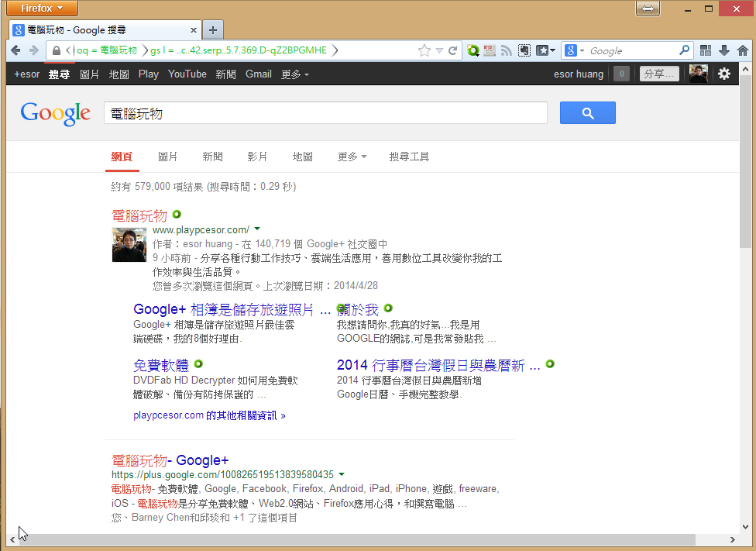Open the bookmarks star menu button
Viewport: 756px width, 551px height.
pyautogui.click(x=546, y=50)
